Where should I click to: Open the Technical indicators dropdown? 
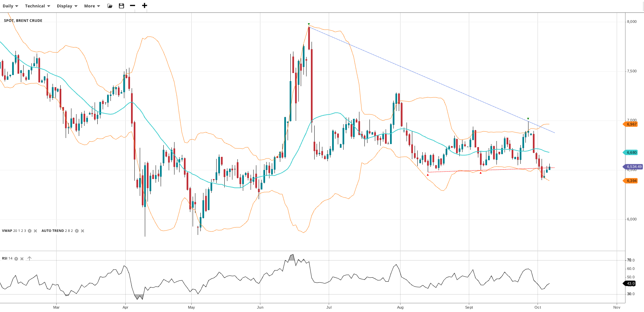pos(37,6)
